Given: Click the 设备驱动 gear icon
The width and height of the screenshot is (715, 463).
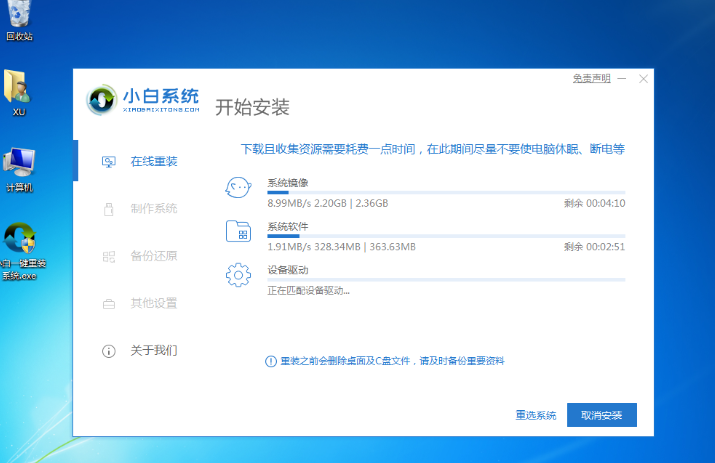Looking at the screenshot, I should click(238, 275).
